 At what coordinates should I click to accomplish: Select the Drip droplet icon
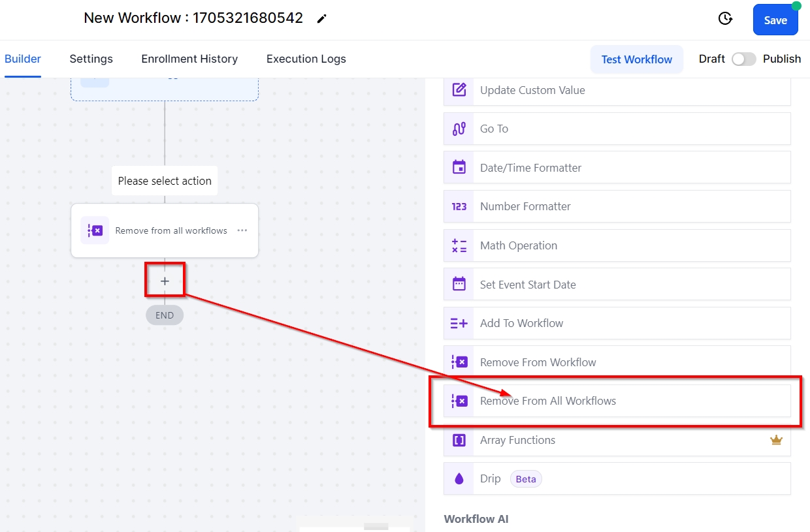(x=459, y=479)
